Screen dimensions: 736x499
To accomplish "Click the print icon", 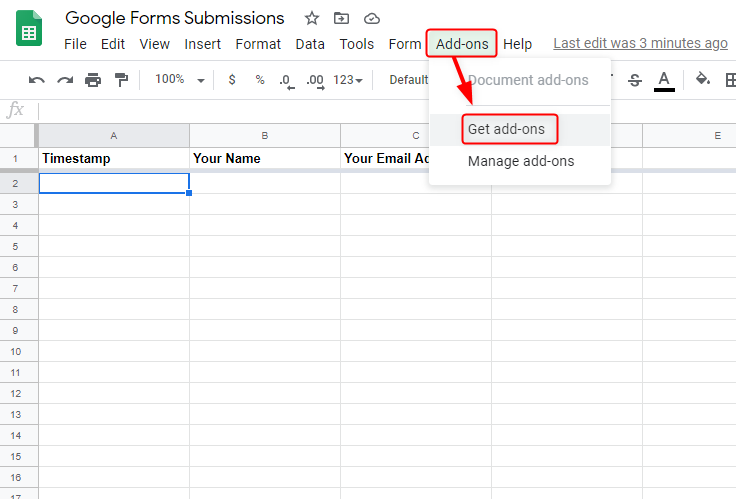I will tap(93, 80).
